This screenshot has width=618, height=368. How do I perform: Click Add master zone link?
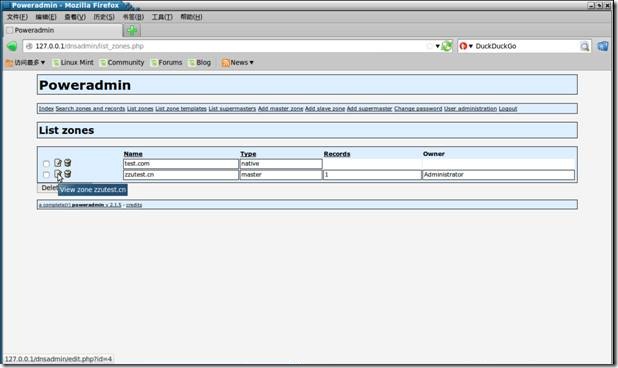(x=281, y=109)
